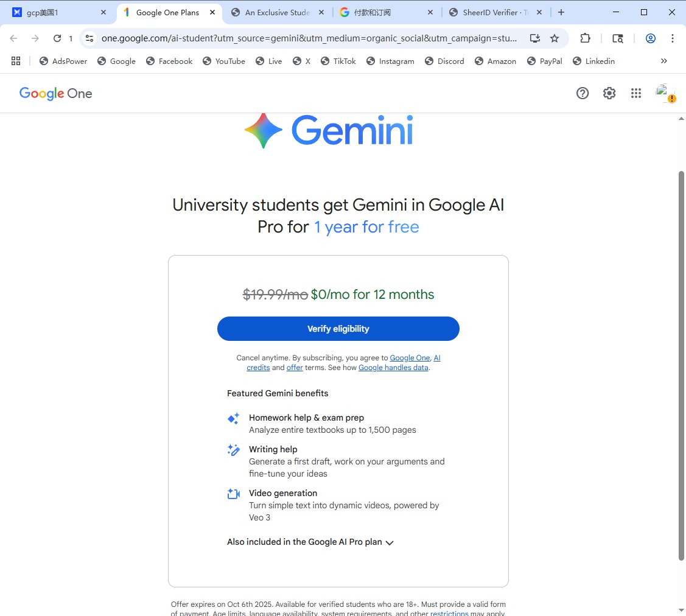
Task: Open Chrome three-dot menu
Action: coord(673,38)
